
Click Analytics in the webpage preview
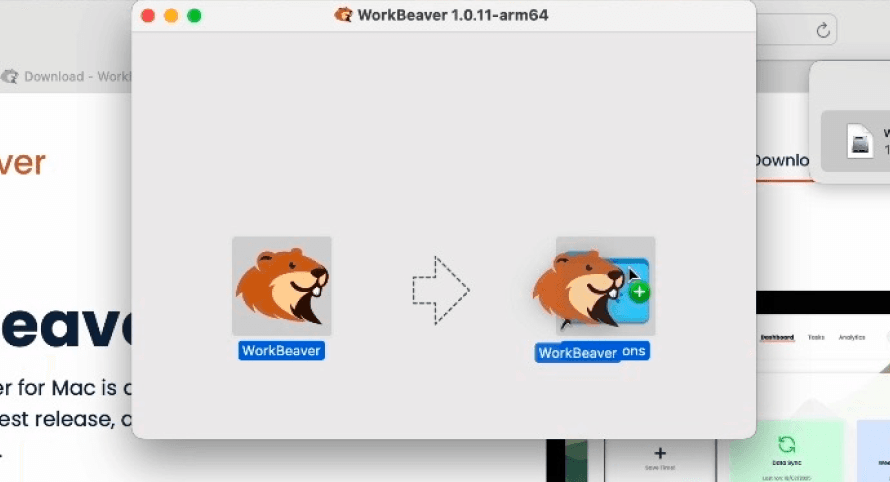(852, 337)
